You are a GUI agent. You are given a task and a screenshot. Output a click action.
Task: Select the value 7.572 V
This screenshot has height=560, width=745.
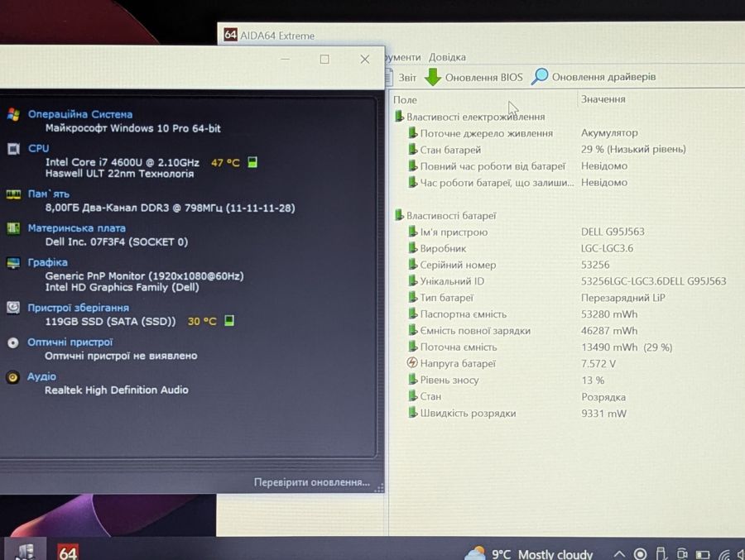pos(598,363)
